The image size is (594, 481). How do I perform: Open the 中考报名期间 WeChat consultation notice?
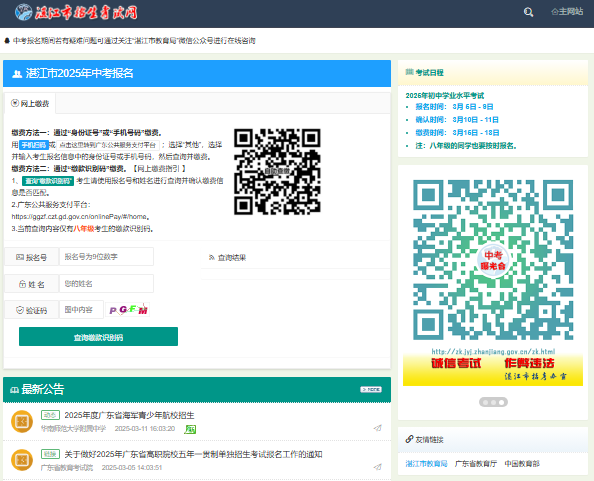(134, 41)
